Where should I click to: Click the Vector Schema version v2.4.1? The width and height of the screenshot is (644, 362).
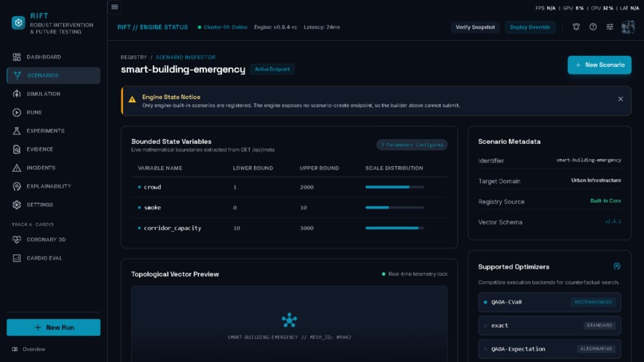click(x=613, y=221)
